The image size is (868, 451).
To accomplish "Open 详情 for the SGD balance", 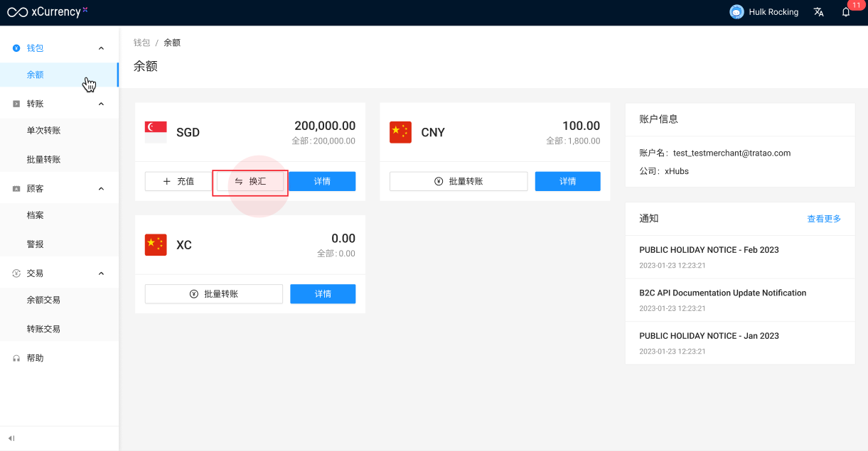I will click(322, 181).
